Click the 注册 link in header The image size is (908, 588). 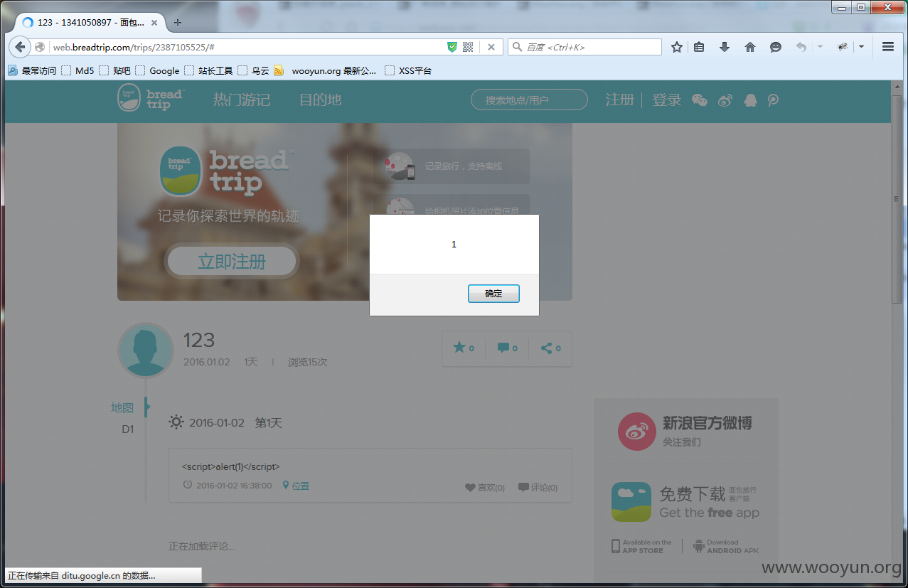pos(619,100)
